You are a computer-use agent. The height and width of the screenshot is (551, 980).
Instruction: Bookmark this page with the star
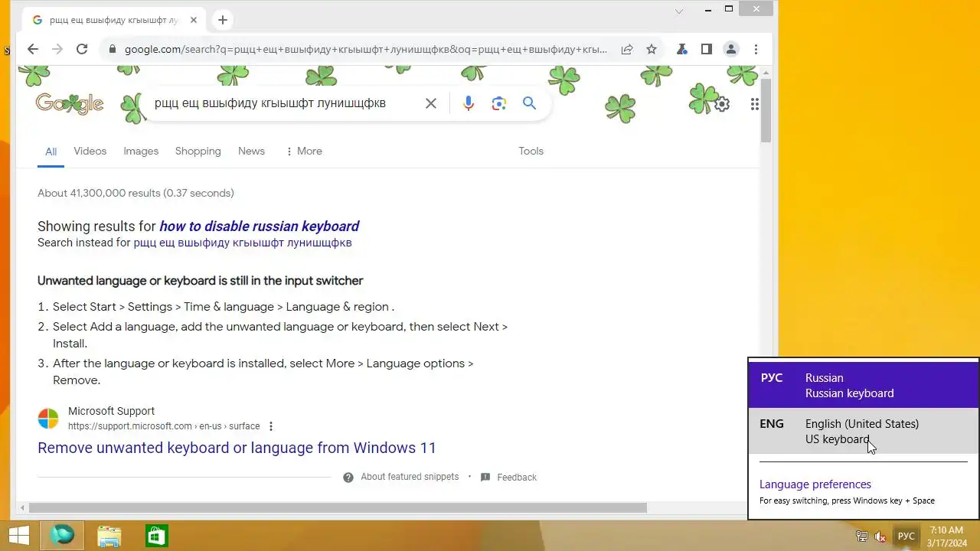click(652, 49)
